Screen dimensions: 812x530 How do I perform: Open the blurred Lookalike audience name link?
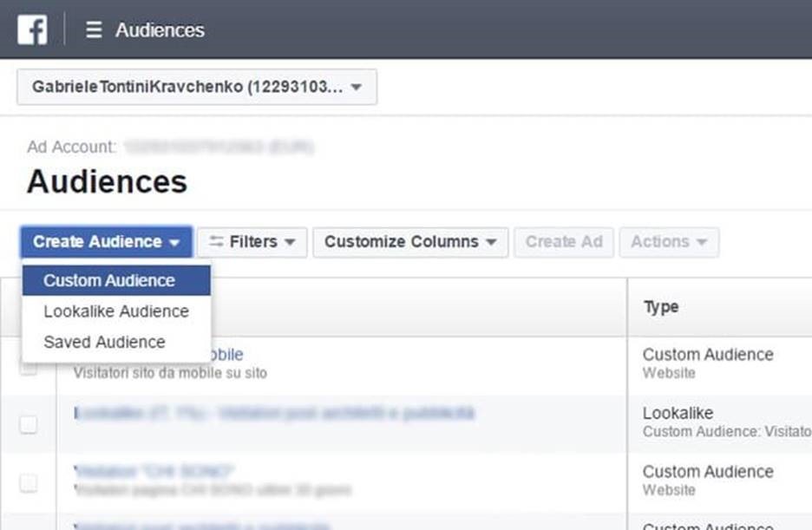(x=274, y=414)
